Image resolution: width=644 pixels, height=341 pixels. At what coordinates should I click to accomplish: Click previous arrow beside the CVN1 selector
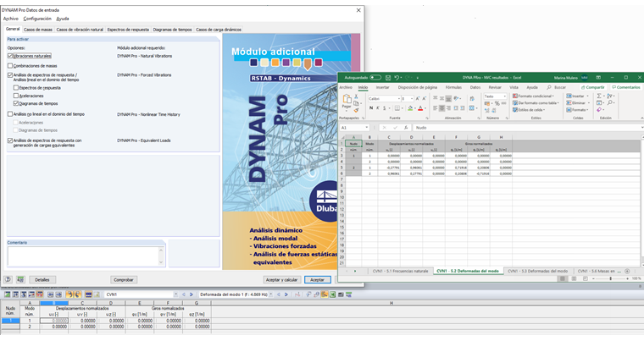pyautogui.click(x=184, y=294)
